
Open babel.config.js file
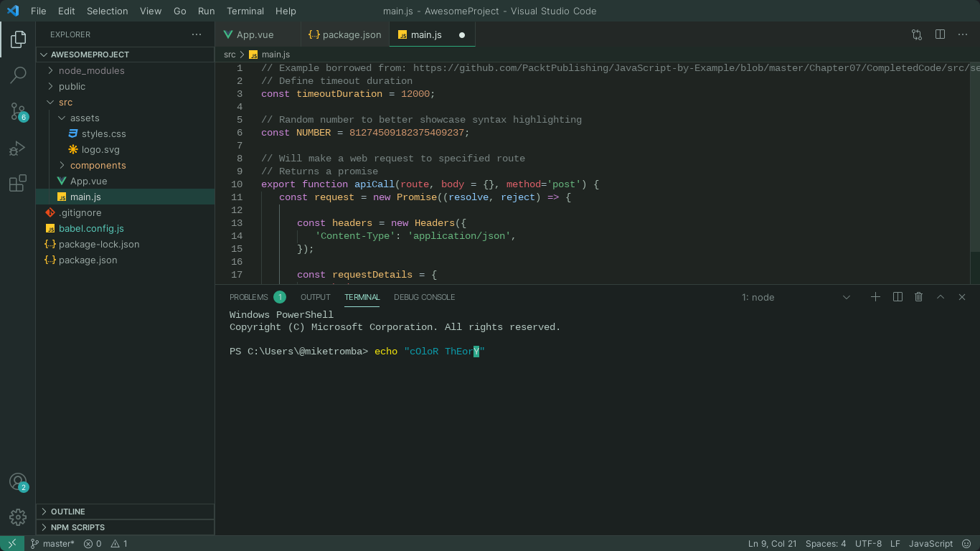click(x=126, y=228)
